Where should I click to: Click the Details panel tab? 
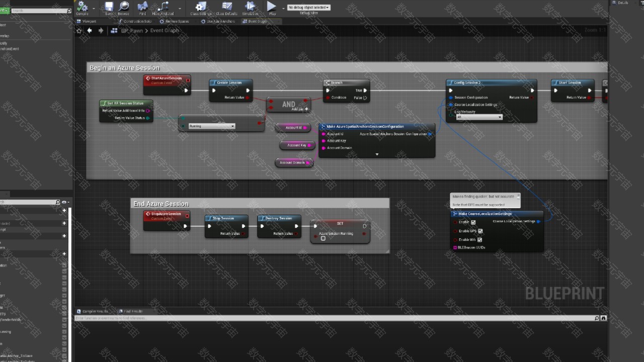click(620, 3)
